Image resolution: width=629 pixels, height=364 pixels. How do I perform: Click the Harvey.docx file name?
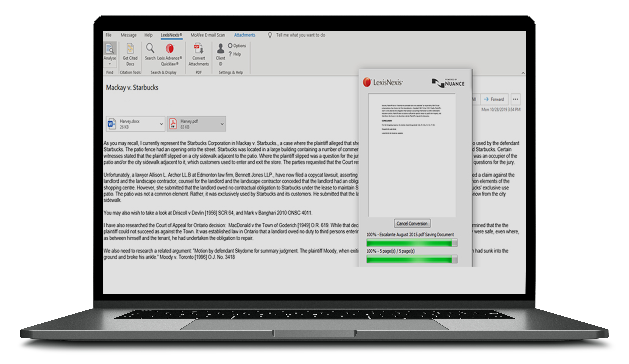pyautogui.click(x=130, y=121)
